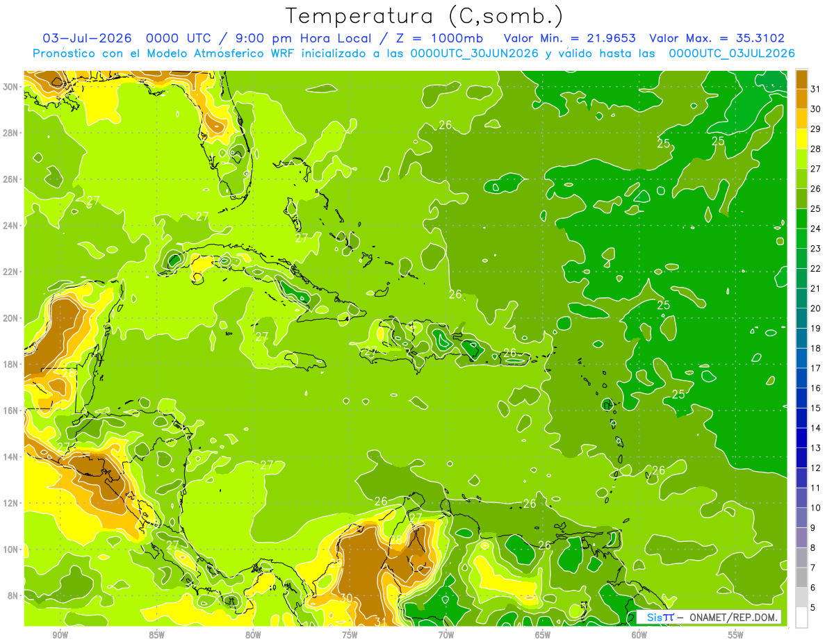Click the legend scale number 18
The height and width of the screenshot is (644, 834).
coord(816,348)
